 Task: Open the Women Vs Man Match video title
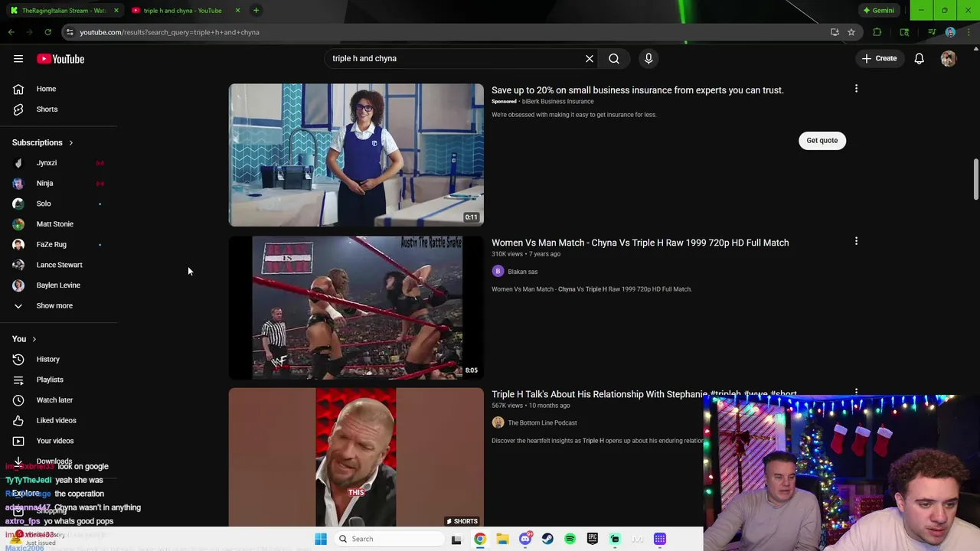tap(640, 243)
